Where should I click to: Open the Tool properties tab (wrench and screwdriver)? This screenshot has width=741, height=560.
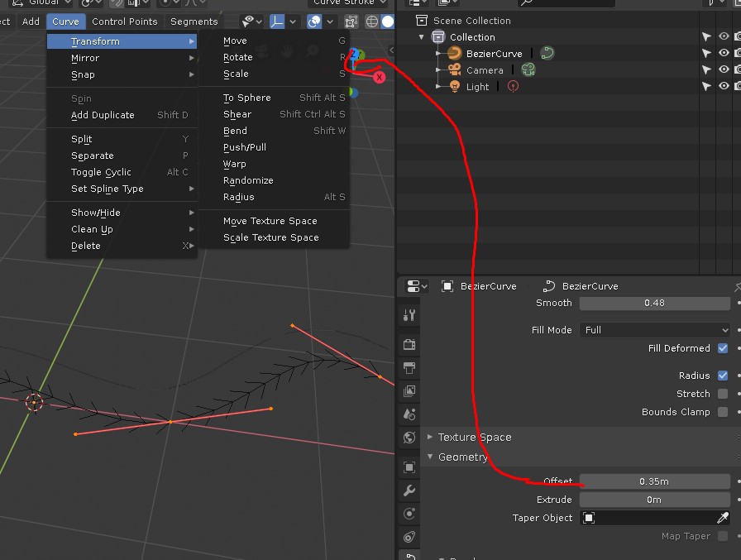(409, 314)
